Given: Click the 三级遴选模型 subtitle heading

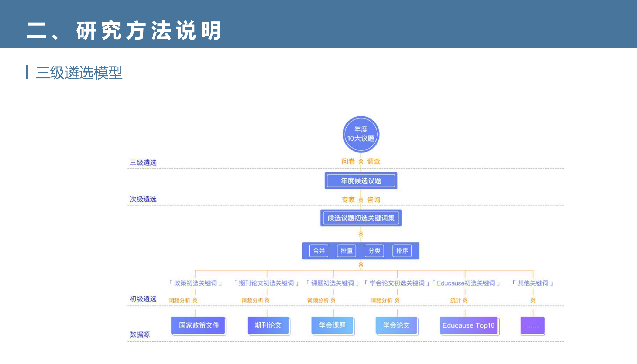Looking at the screenshot, I should click(79, 73).
